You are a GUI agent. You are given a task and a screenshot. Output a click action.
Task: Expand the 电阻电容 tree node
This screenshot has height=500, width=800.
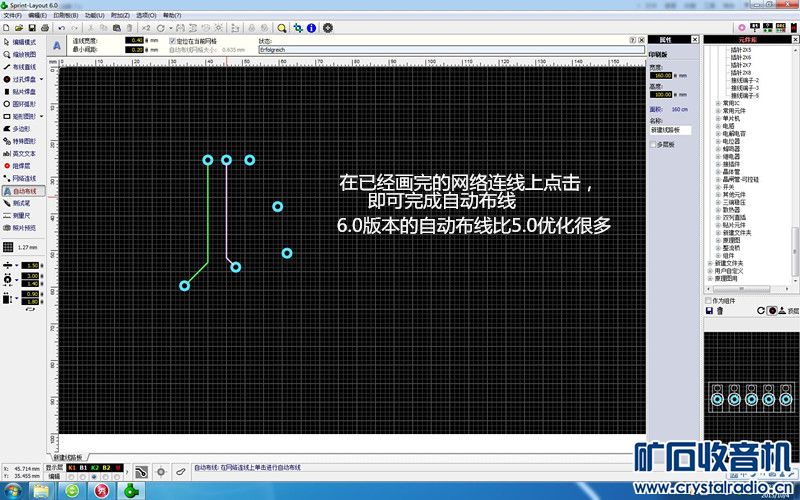pyautogui.click(x=717, y=133)
